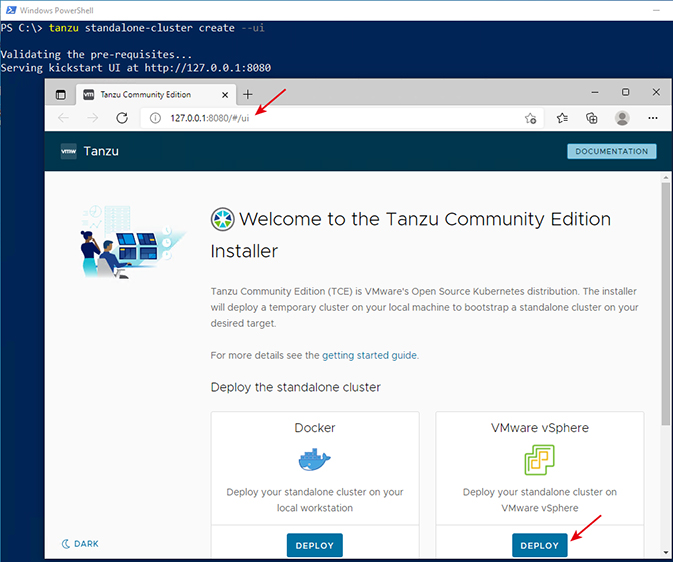The height and width of the screenshot is (562, 673).
Task: Click the PowerShell line "Serving kickstart UI"
Action: coord(136,68)
